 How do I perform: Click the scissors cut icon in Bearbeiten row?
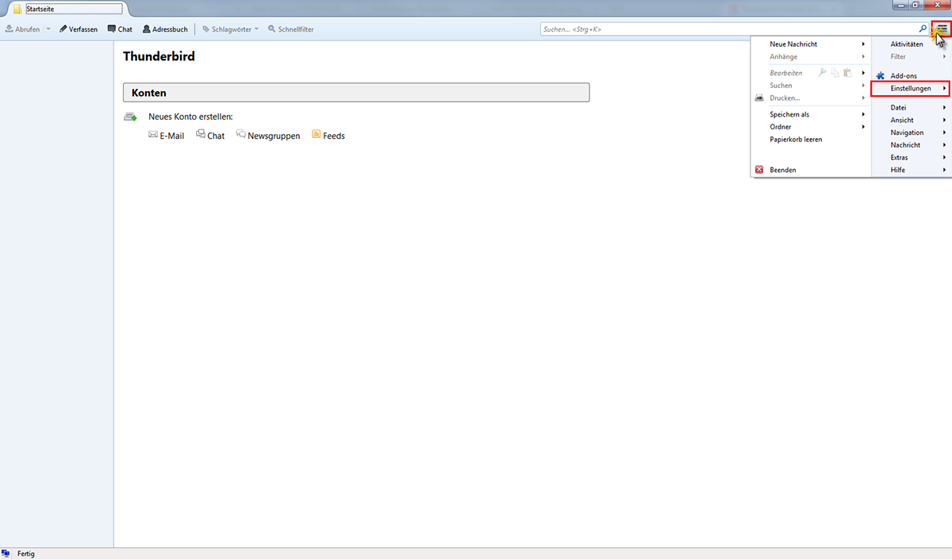click(823, 72)
